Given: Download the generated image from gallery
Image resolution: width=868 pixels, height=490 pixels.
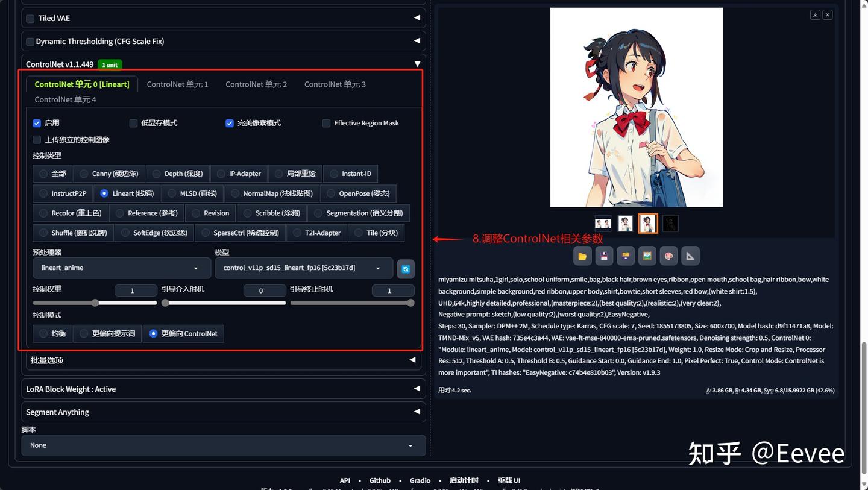Looking at the screenshot, I should 815,15.
